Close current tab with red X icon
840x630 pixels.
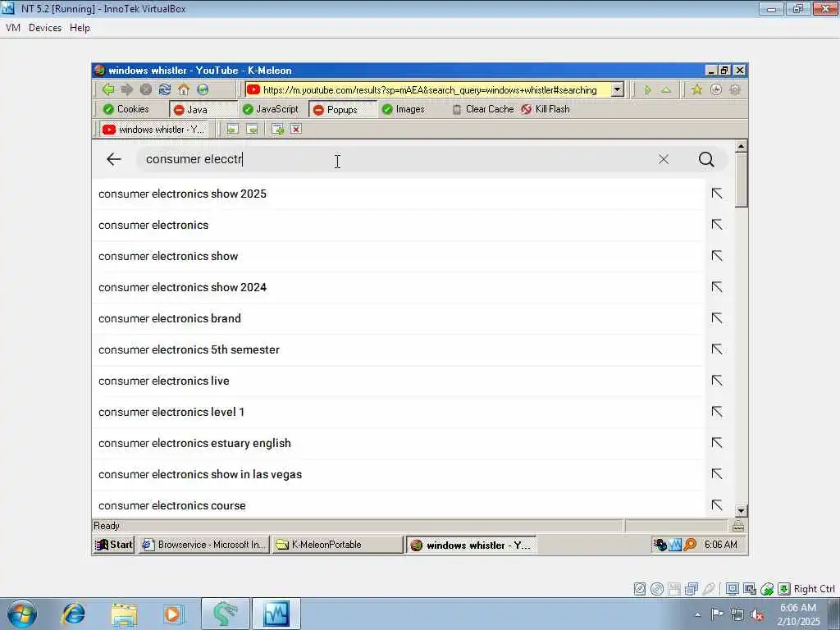click(295, 129)
